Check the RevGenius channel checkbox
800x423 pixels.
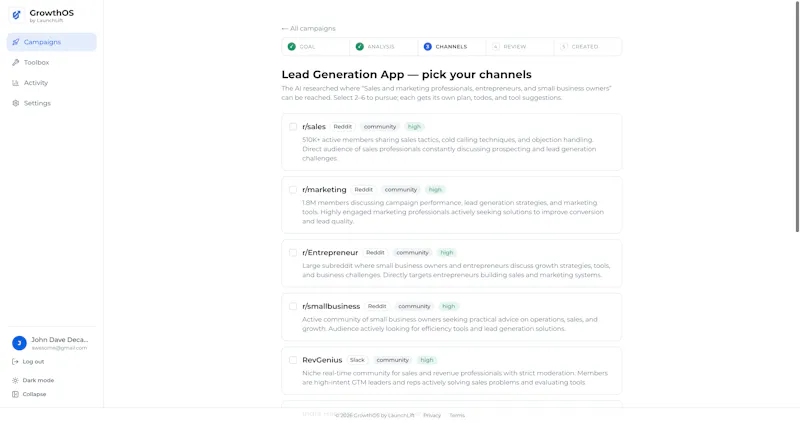(x=293, y=360)
